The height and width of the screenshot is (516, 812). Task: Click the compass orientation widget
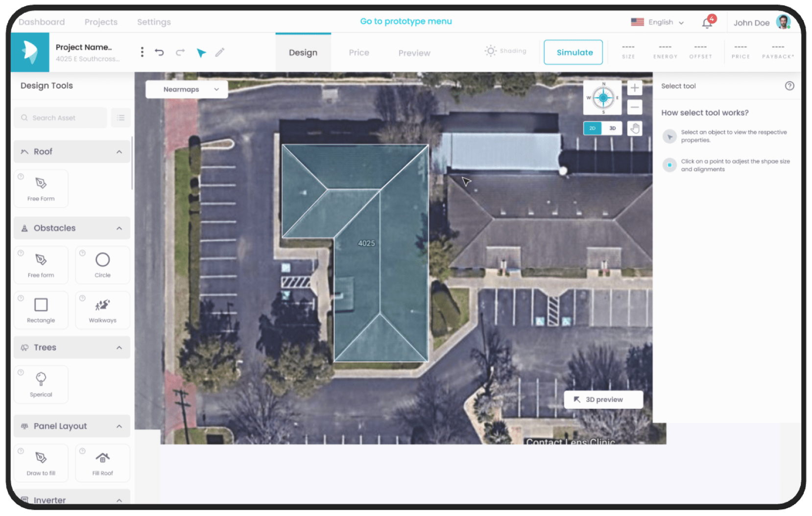[603, 98]
